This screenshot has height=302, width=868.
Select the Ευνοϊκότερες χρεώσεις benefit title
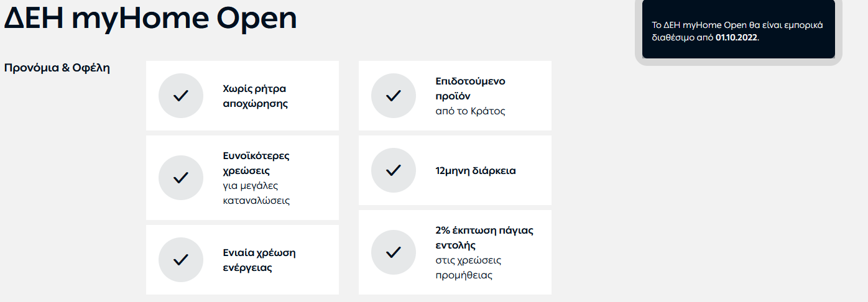click(x=256, y=163)
